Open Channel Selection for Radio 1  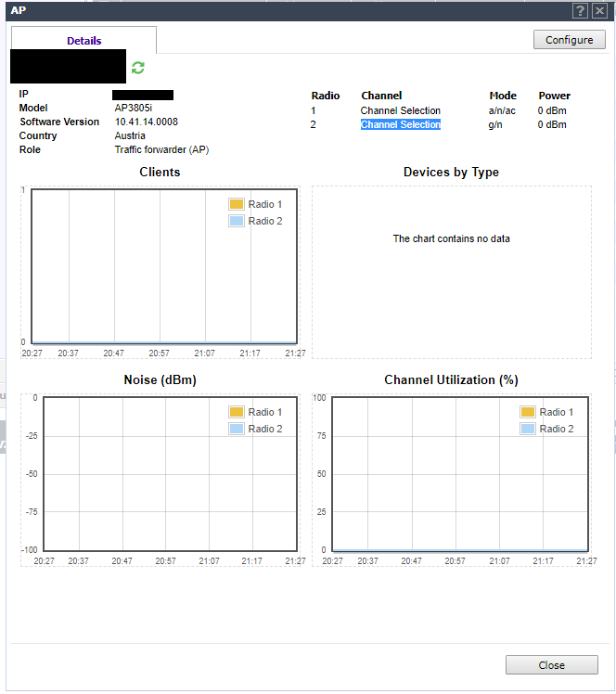(400, 110)
